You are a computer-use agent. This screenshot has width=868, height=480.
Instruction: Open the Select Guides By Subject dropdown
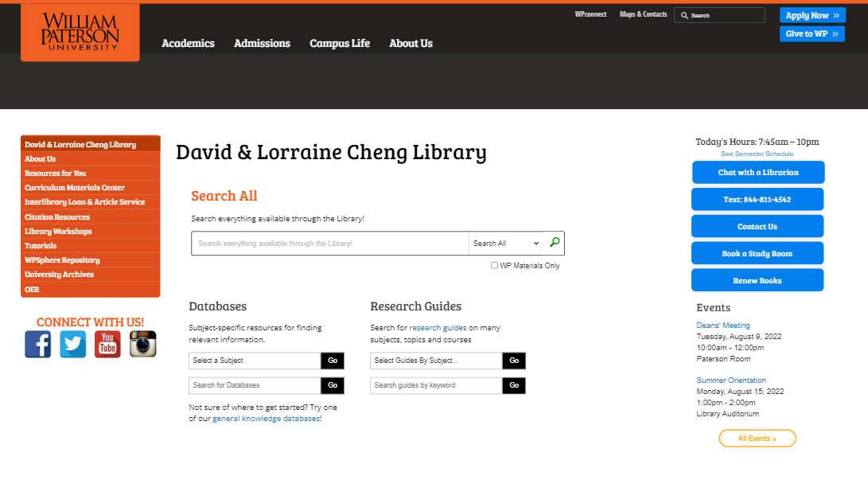point(436,361)
